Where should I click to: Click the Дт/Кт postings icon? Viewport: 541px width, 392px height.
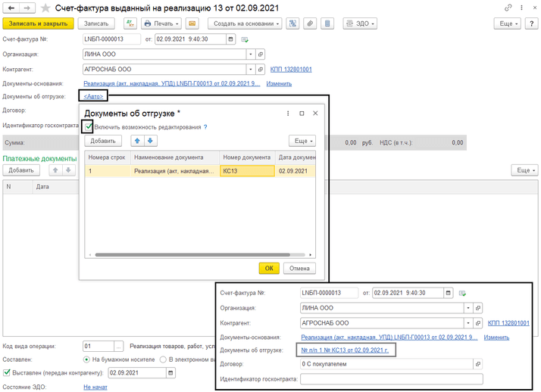click(129, 23)
